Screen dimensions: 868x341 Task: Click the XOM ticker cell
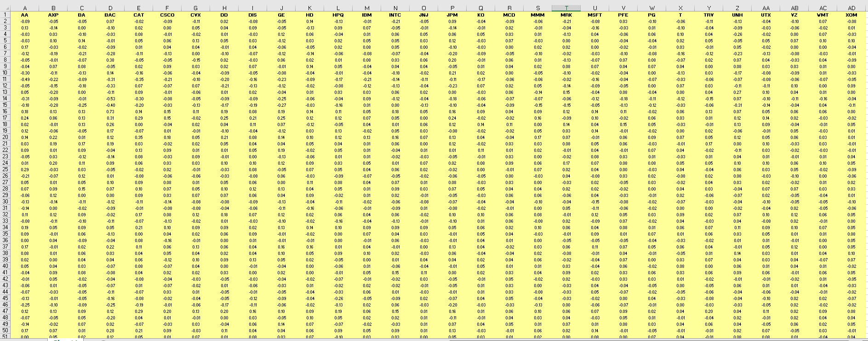point(851,15)
